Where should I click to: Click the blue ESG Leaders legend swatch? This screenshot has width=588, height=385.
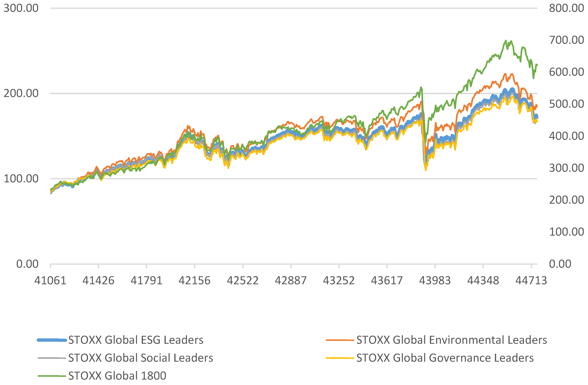(x=52, y=340)
